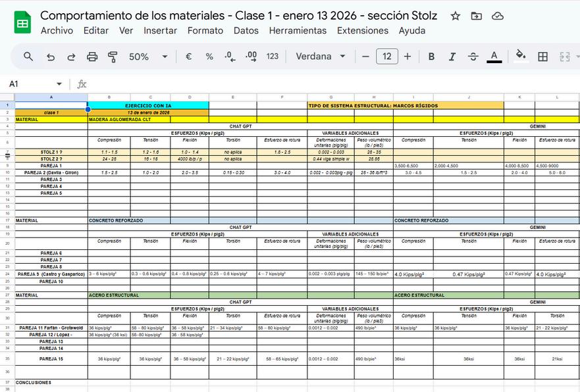Open more number formats 123

(x=273, y=57)
